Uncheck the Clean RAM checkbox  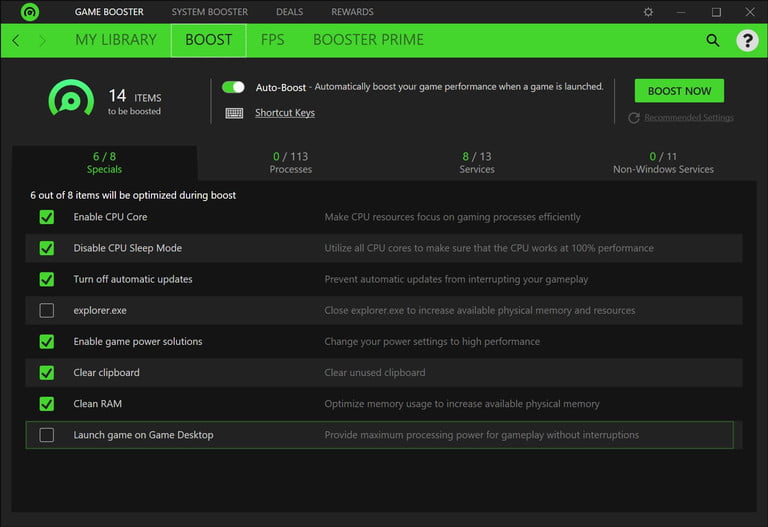(x=47, y=404)
